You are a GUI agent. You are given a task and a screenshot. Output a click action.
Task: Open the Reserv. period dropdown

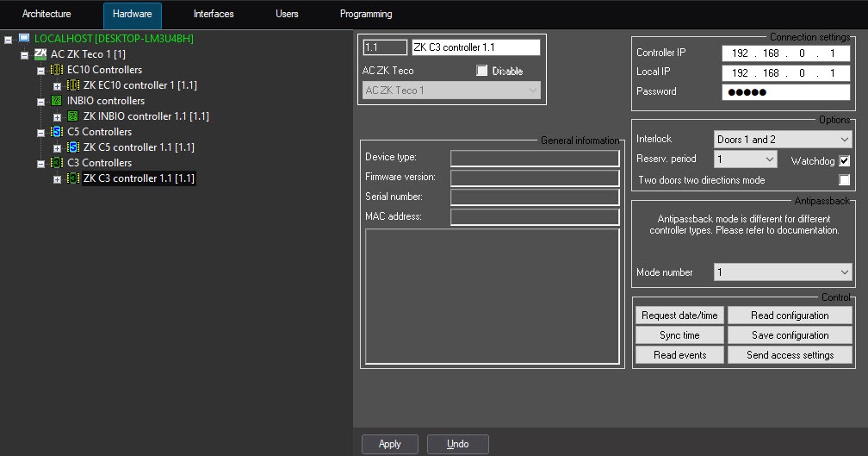click(x=745, y=159)
